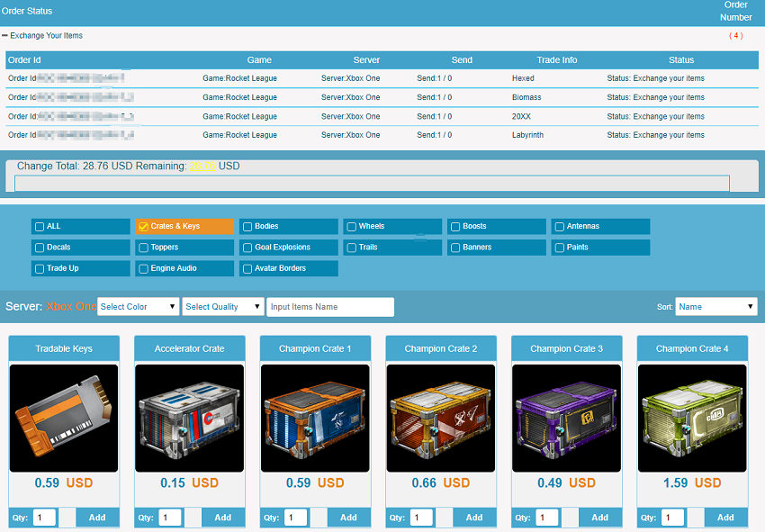Enable the Decals filter checkbox
Image resolution: width=765 pixels, height=532 pixels.
click(40, 248)
